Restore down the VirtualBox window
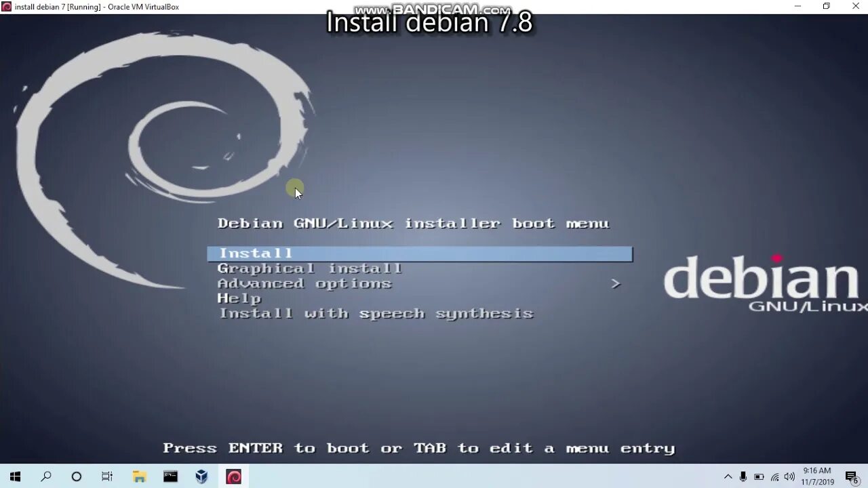Image resolution: width=868 pixels, height=488 pixels. 827,6
